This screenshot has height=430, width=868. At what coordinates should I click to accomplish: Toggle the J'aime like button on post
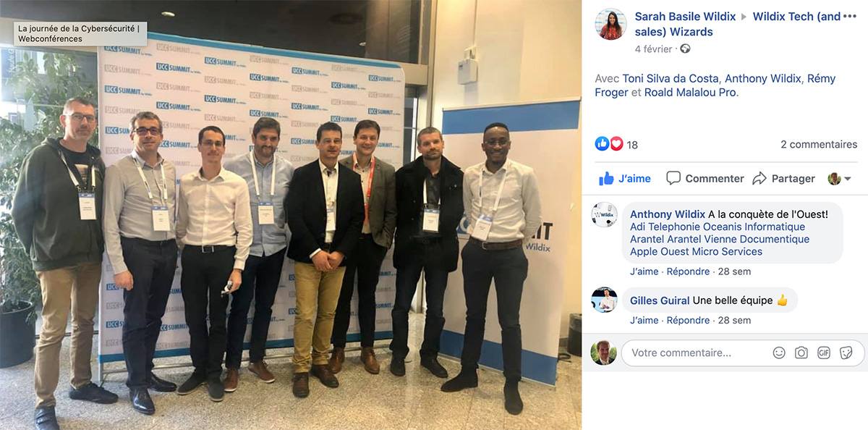point(625,178)
